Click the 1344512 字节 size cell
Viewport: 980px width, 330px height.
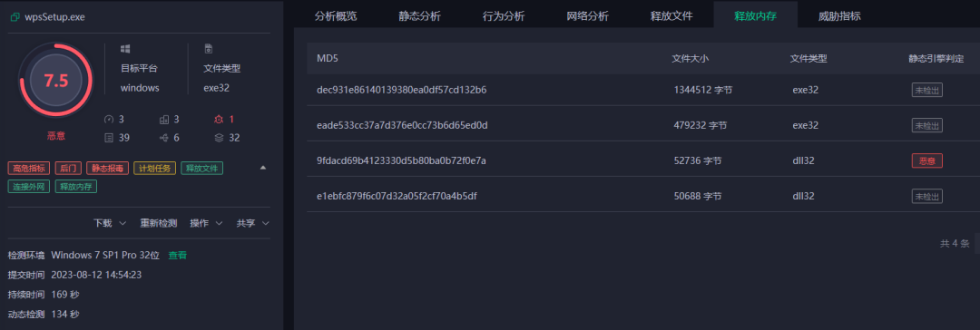(x=703, y=90)
